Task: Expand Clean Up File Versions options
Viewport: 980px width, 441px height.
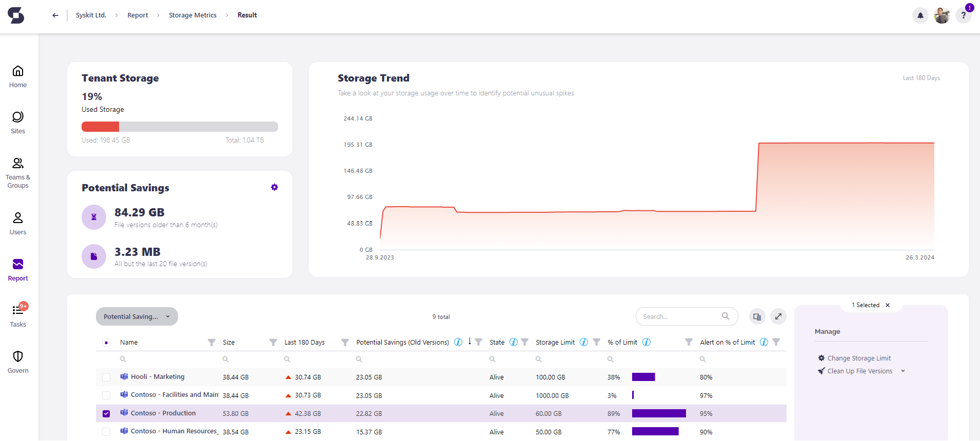Action: 903,371
